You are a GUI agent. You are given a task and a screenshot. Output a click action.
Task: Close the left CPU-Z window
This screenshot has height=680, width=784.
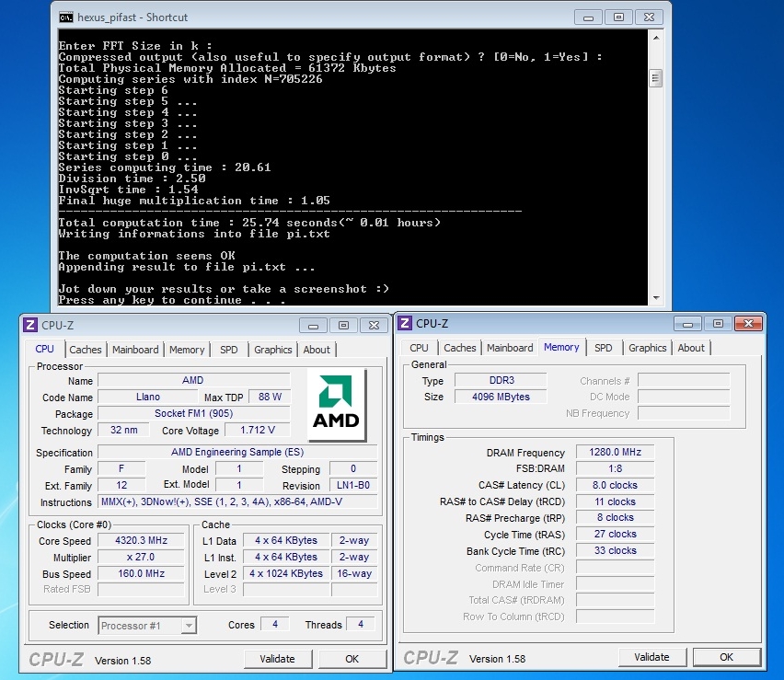[x=374, y=326]
